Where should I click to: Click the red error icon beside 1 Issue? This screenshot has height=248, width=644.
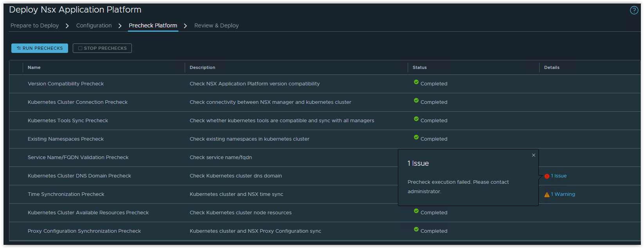pos(547,176)
